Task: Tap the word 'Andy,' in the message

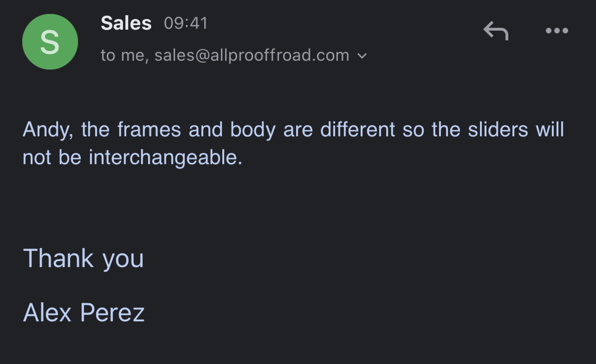Action: point(48,129)
